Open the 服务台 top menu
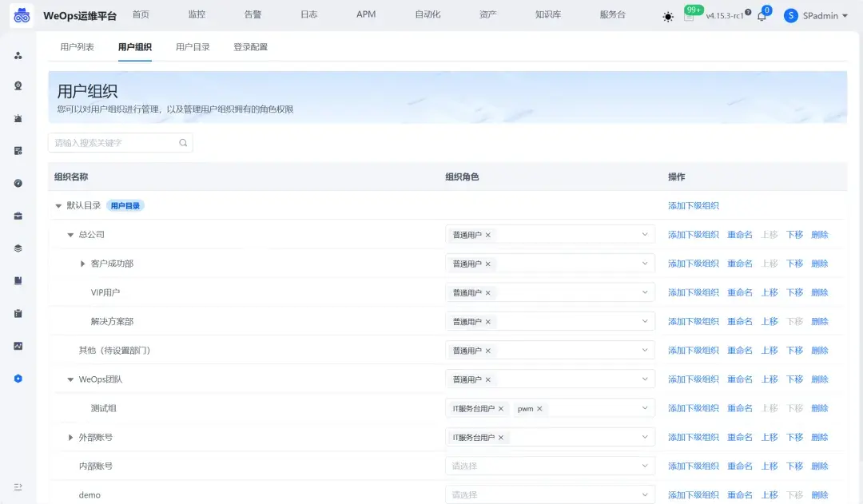This screenshot has width=863, height=504. pos(613,14)
